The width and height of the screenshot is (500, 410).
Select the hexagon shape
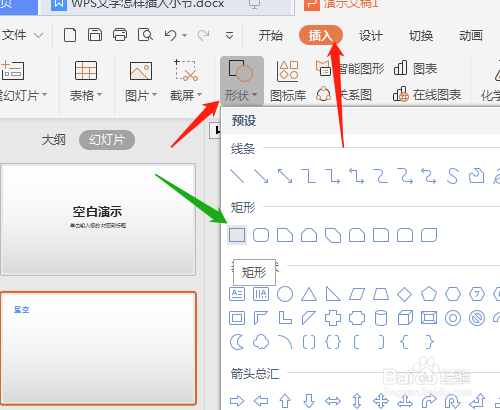453,294
